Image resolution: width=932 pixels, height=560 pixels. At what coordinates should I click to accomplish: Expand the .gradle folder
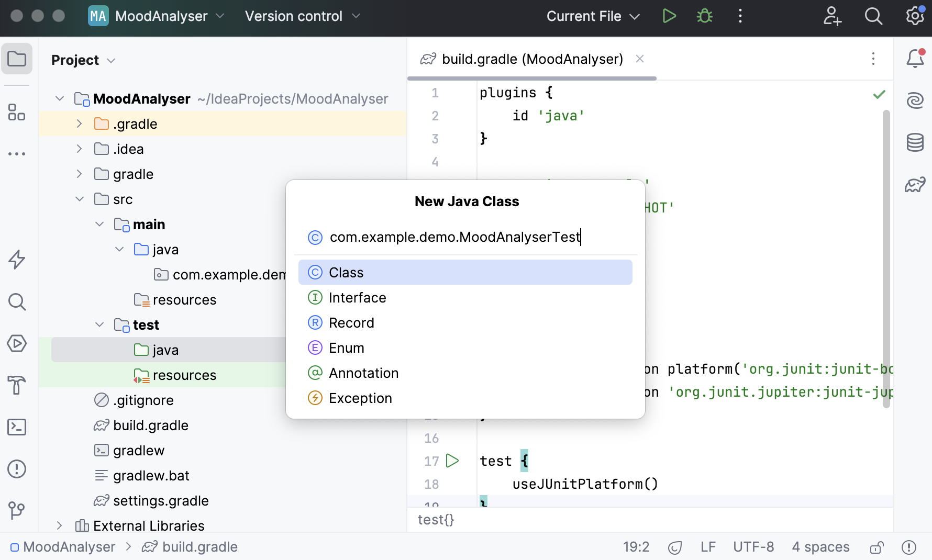pos(79,124)
